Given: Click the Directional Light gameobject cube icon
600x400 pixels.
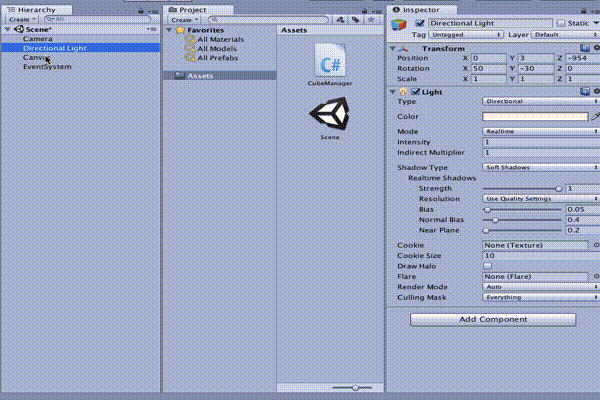Looking at the screenshot, I should tap(399, 24).
